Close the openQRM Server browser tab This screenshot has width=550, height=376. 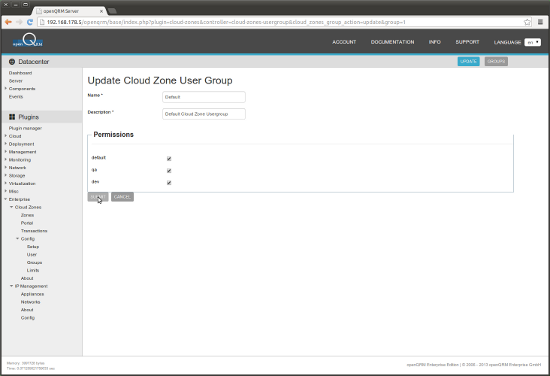pos(101,11)
